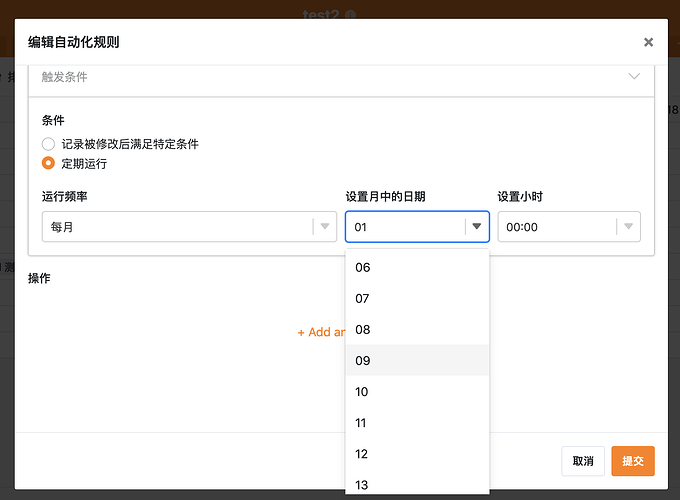Screen dimensions: 680x500
Task: Click the + Add action link
Action: (321, 332)
